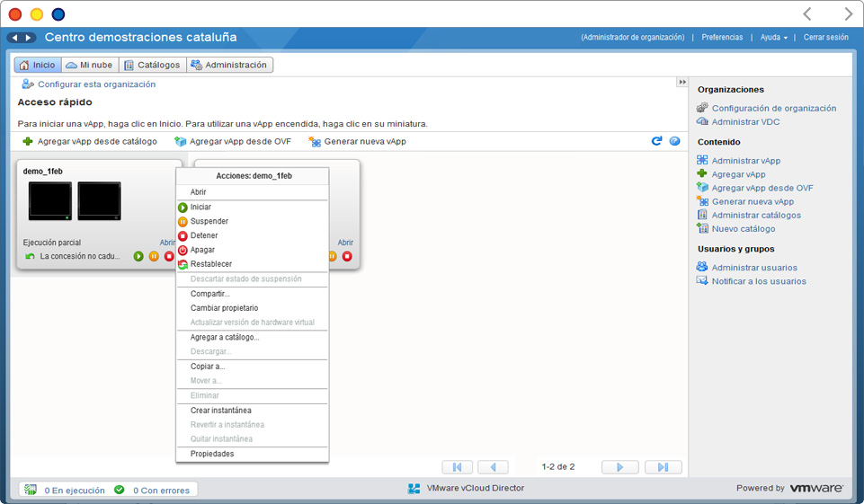Viewport: 864px width, 504px height.
Task: Click the Nuevo catálogo icon in sidebar
Action: tap(702, 228)
